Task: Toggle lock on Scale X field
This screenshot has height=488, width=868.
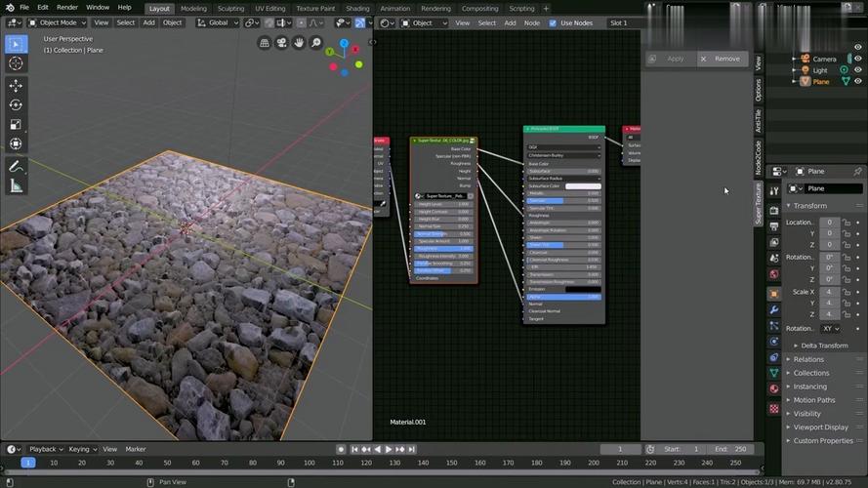Action: pos(847,292)
